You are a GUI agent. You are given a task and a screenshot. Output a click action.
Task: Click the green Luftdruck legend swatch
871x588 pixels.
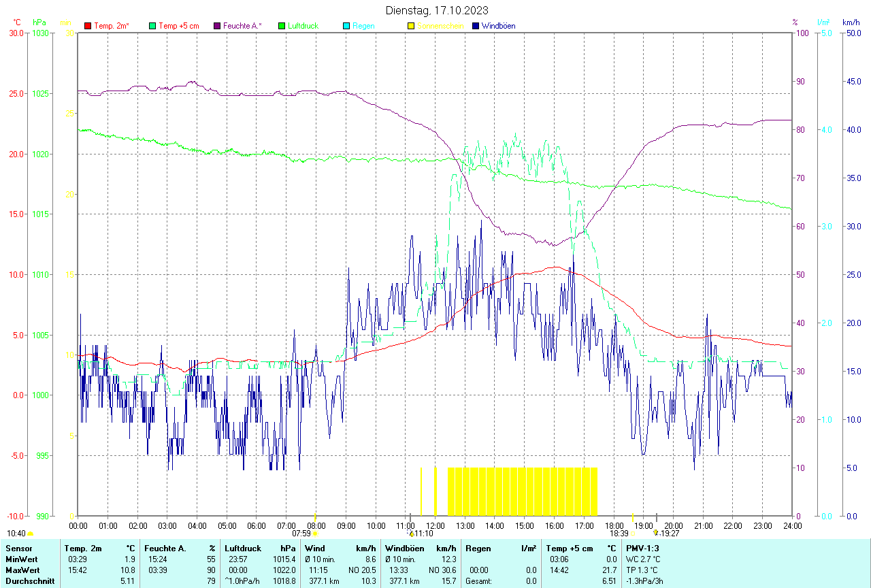tap(282, 26)
